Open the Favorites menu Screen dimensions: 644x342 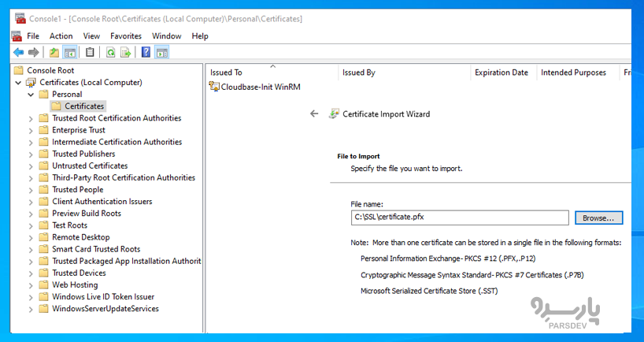point(126,36)
